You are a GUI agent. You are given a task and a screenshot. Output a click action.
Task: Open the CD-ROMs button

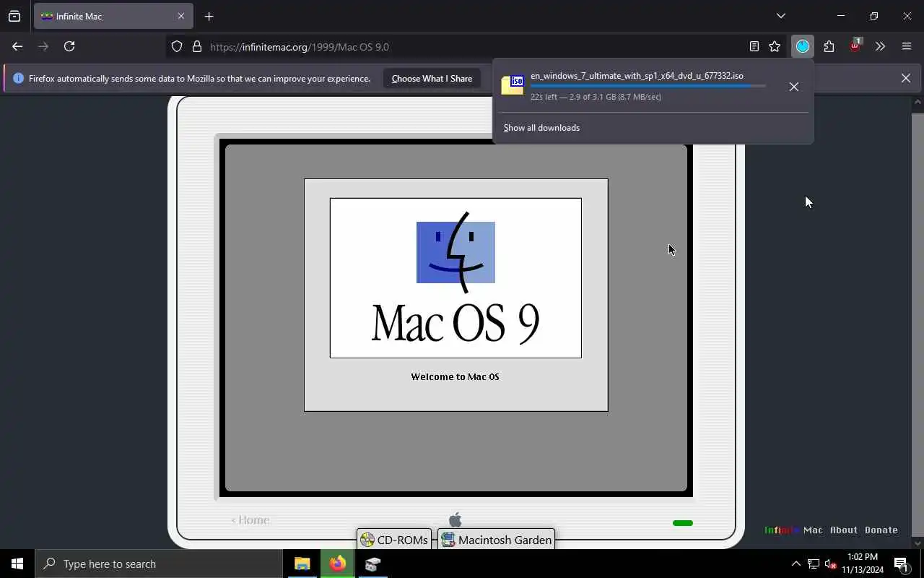(x=394, y=540)
